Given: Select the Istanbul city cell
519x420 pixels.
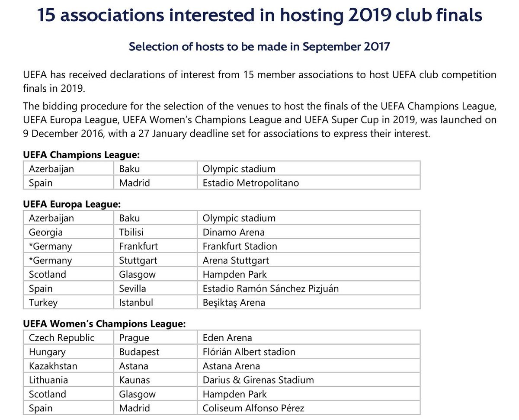Looking at the screenshot, I should click(x=156, y=302).
